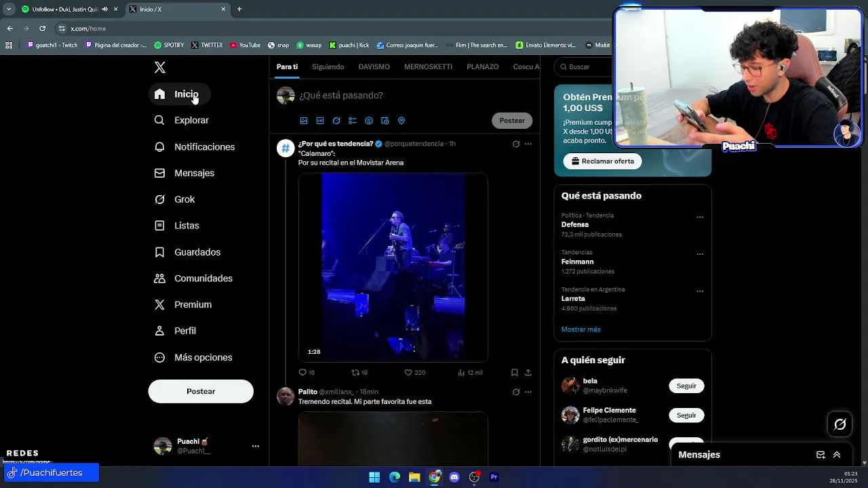Switch to the MERNOSKETTI tab
The height and width of the screenshot is (488, 868).
(428, 66)
